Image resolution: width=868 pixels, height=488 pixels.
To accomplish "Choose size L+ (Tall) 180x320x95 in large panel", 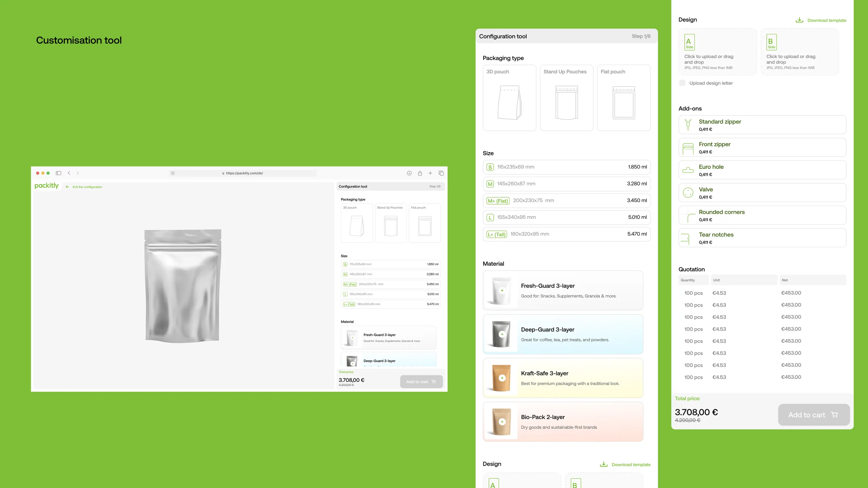I will (566, 234).
